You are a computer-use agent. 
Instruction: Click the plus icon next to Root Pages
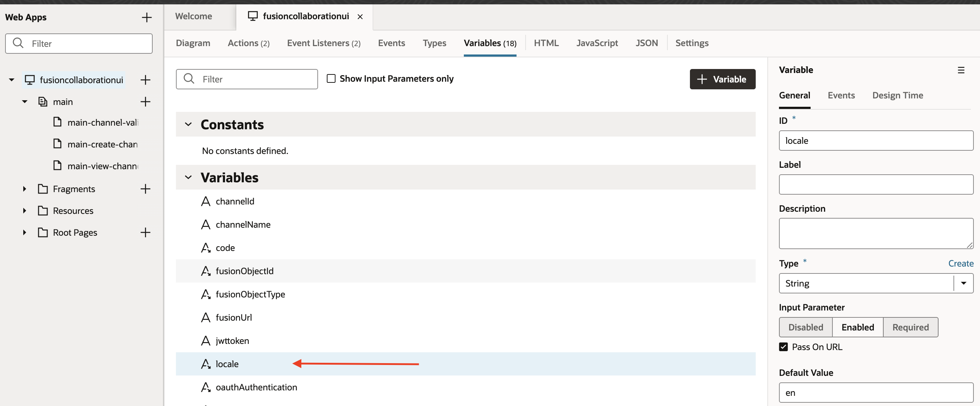click(x=145, y=232)
